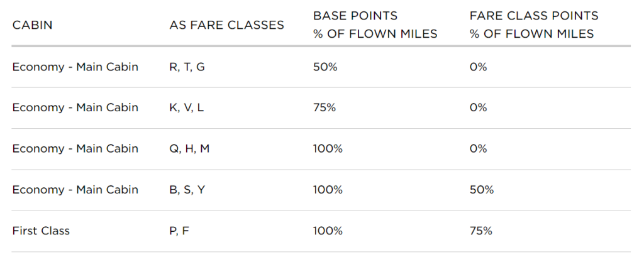Select the 75% base points value for K, V, L
Viewport: 644px width, 262px height.
(x=325, y=108)
